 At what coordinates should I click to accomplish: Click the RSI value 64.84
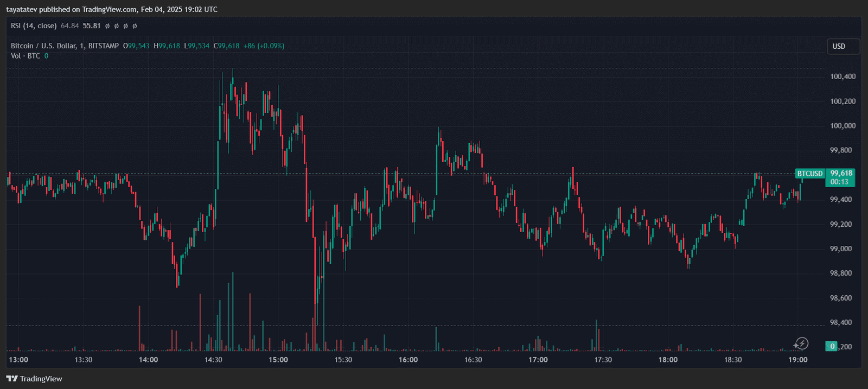69,25
